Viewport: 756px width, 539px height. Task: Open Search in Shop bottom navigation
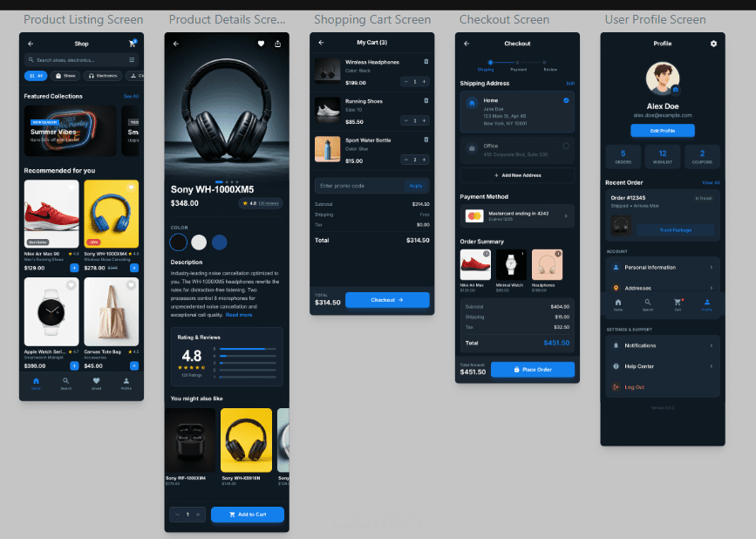[x=66, y=383]
